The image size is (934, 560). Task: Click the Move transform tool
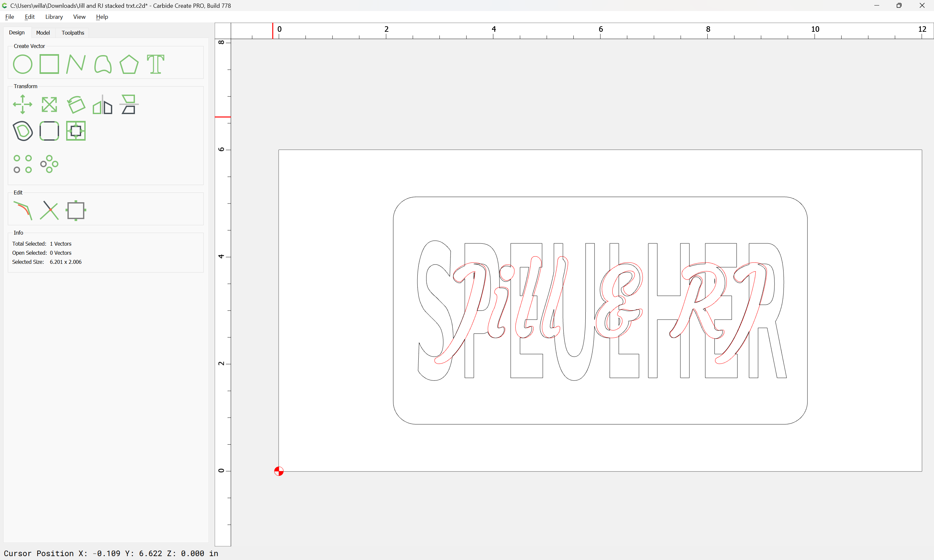point(23,105)
